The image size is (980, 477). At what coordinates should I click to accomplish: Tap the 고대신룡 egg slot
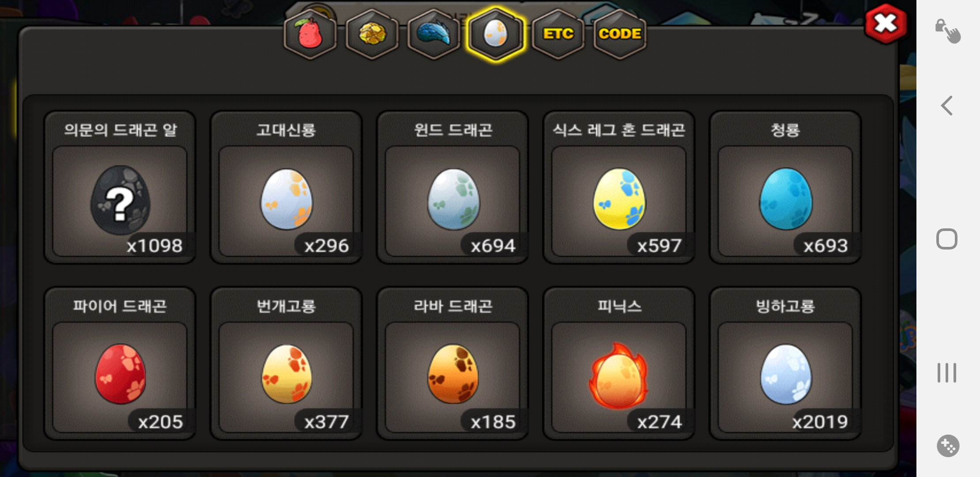tap(286, 188)
